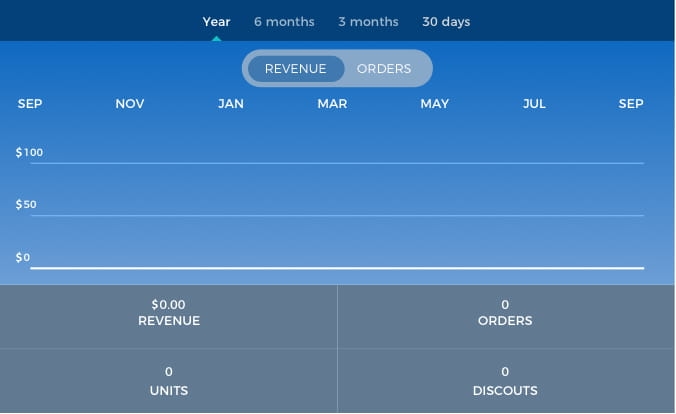
Task: Click the JUL month label
Action: coord(534,104)
